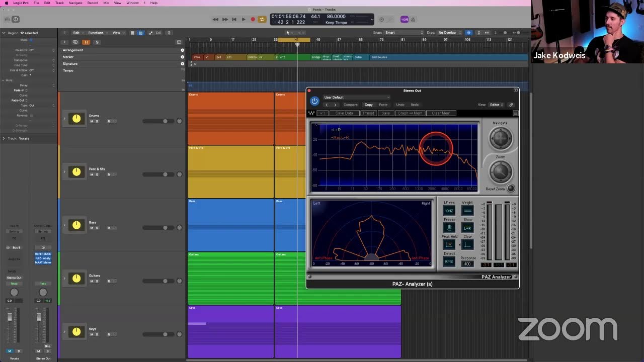Image resolution: width=644 pixels, height=362 pixels.
Task: Click the Reset Zoom button
Action: click(x=511, y=189)
